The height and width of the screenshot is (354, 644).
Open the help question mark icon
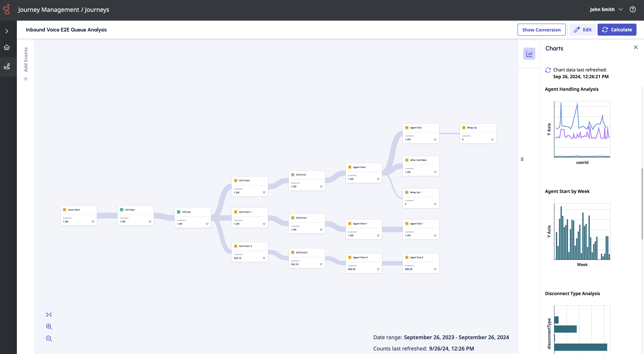click(633, 10)
